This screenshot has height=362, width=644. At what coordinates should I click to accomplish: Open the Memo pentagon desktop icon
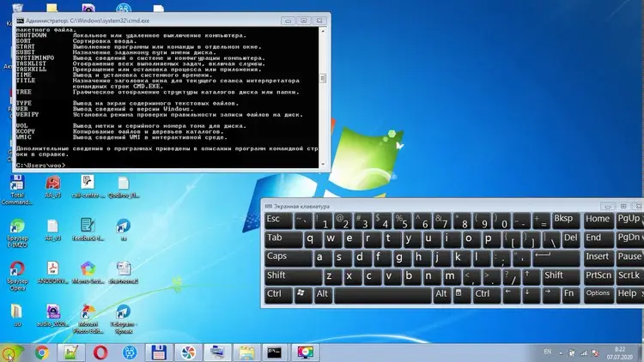point(88,273)
